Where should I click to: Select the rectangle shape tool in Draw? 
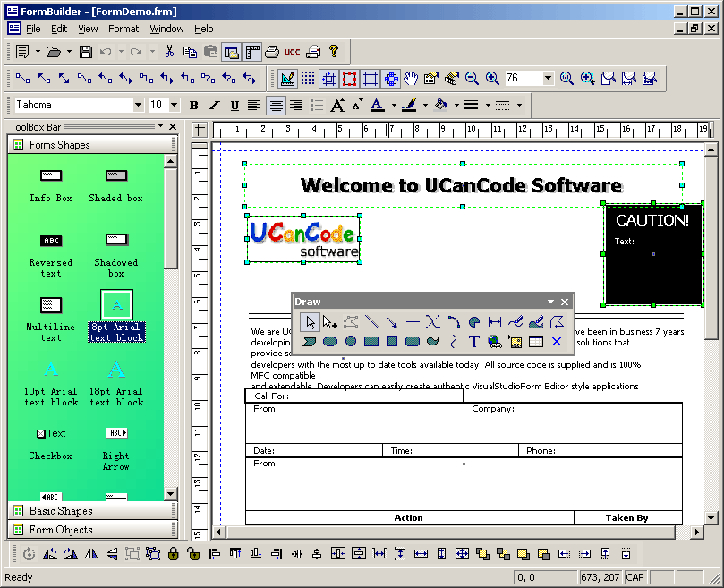click(371, 342)
